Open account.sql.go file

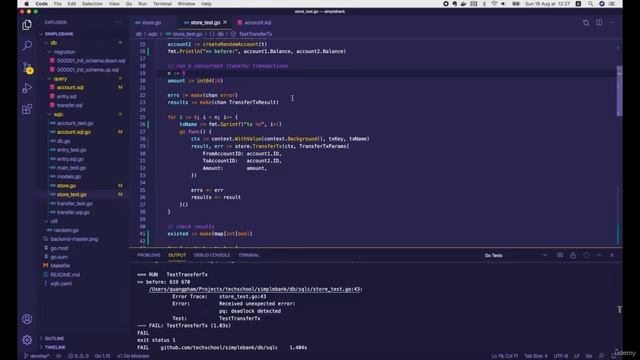pos(73,132)
